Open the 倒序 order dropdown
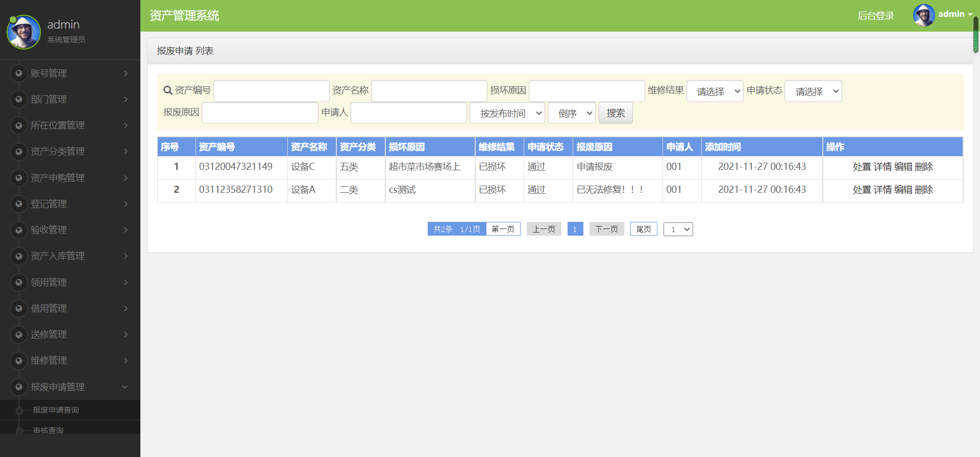Screen dimensions: 980x457 click(x=572, y=113)
